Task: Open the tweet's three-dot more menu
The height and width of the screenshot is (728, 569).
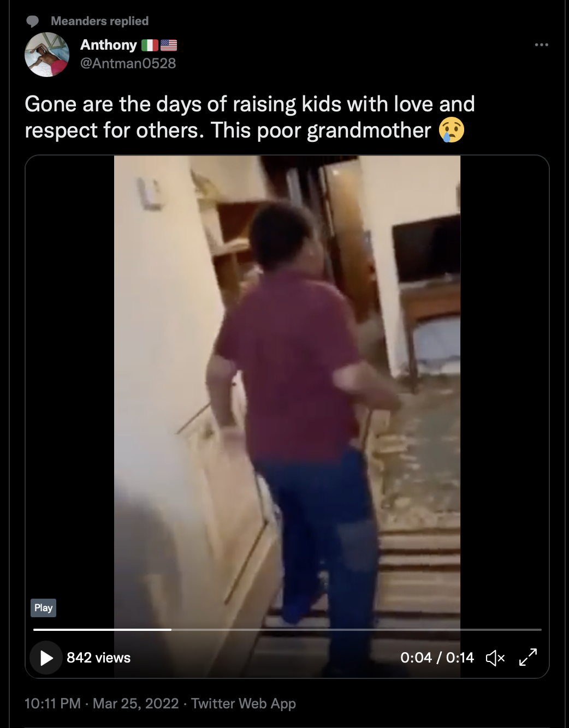Action: pos(541,45)
